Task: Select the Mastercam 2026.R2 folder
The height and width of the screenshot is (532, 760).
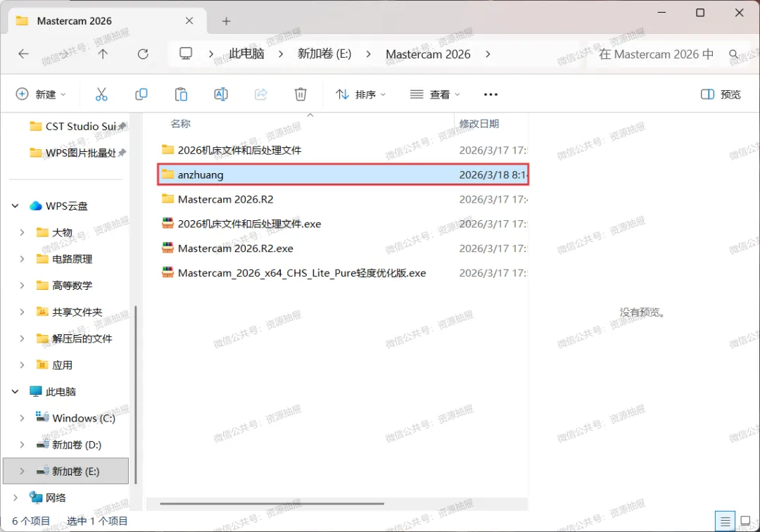Action: coord(343,199)
